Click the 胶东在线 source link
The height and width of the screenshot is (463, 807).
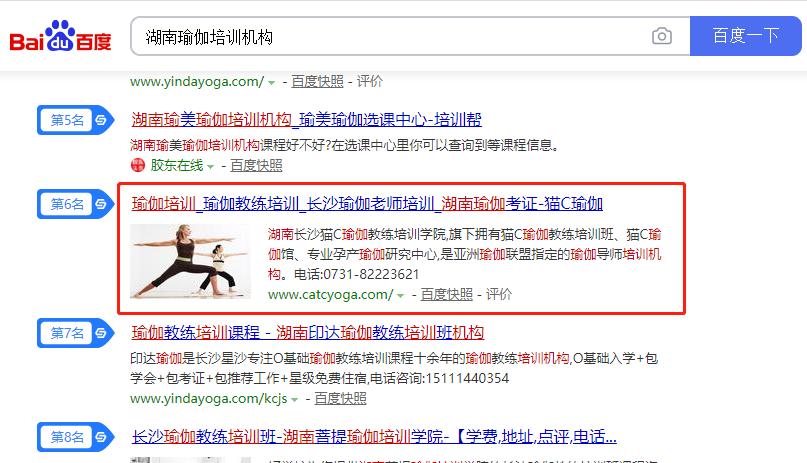[177, 165]
